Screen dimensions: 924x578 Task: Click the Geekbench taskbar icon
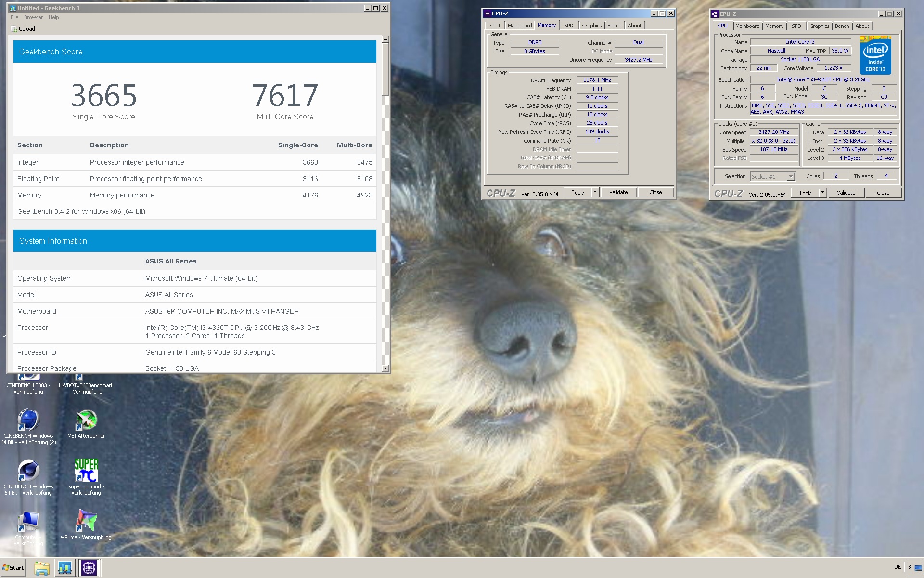point(65,568)
